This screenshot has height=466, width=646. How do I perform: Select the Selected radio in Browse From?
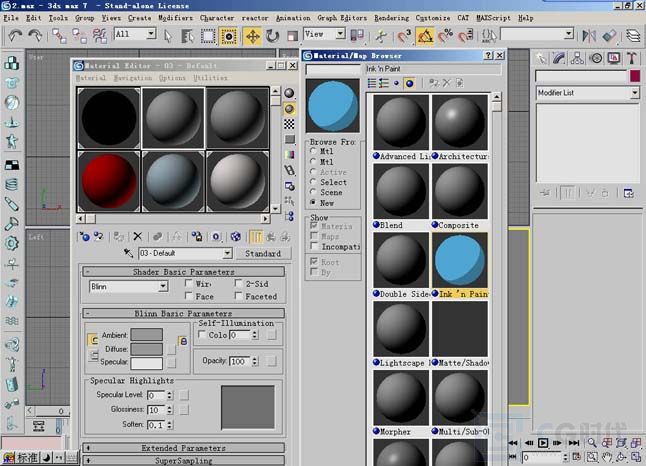point(314,182)
